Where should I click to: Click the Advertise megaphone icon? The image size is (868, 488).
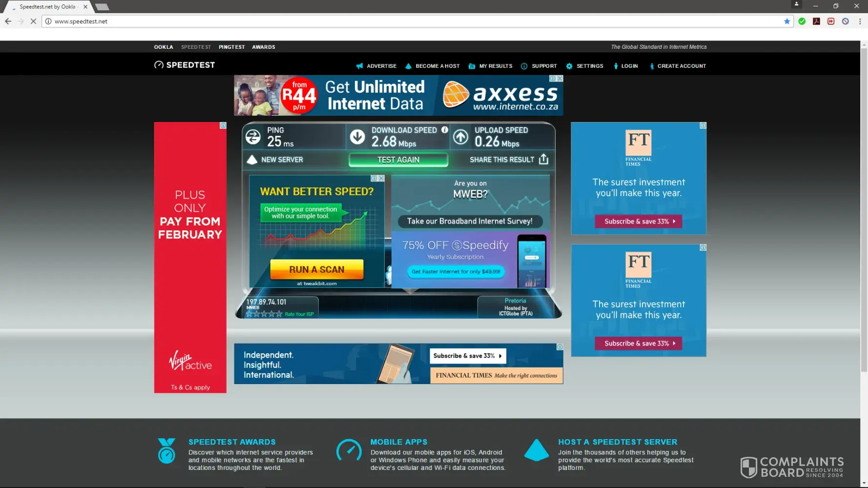point(360,66)
